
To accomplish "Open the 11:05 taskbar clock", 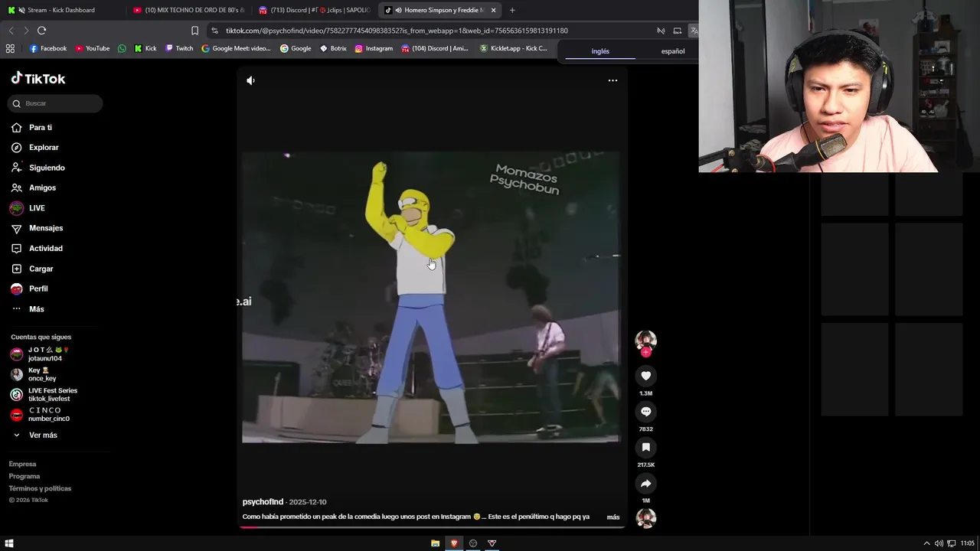I will (x=968, y=543).
